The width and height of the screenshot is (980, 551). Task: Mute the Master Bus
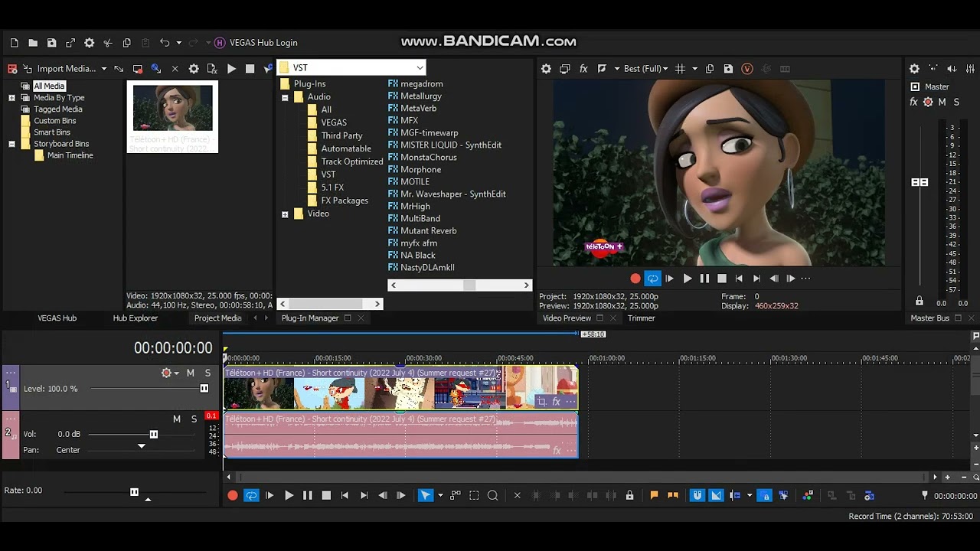tap(942, 102)
